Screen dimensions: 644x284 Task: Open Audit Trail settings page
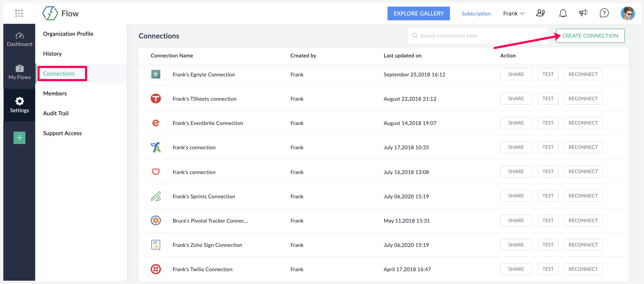(56, 113)
